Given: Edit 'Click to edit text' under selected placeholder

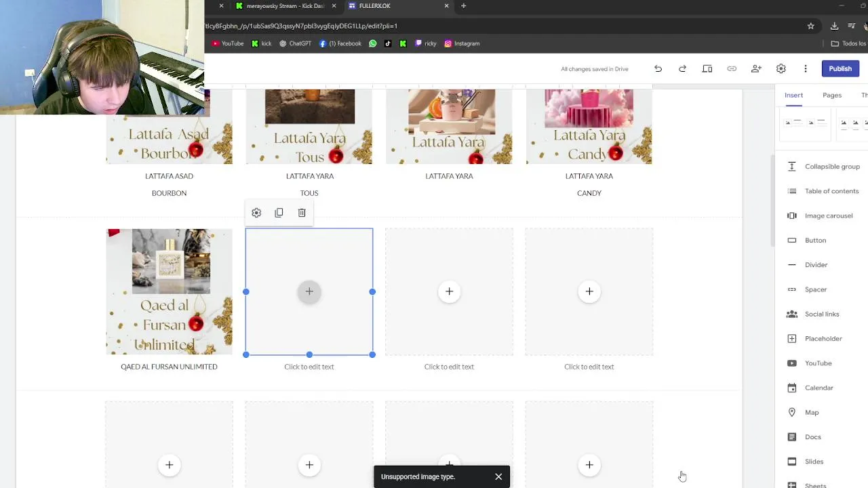Looking at the screenshot, I should pyautogui.click(x=309, y=367).
